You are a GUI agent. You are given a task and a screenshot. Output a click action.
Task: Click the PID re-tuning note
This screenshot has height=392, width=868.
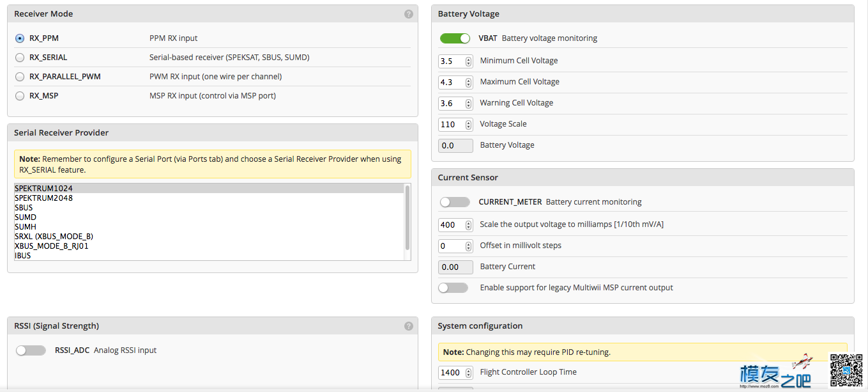coord(643,352)
